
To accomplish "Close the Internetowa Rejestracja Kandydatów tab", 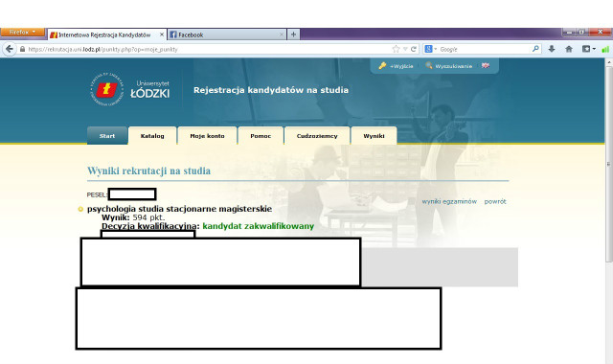I will [162, 34].
